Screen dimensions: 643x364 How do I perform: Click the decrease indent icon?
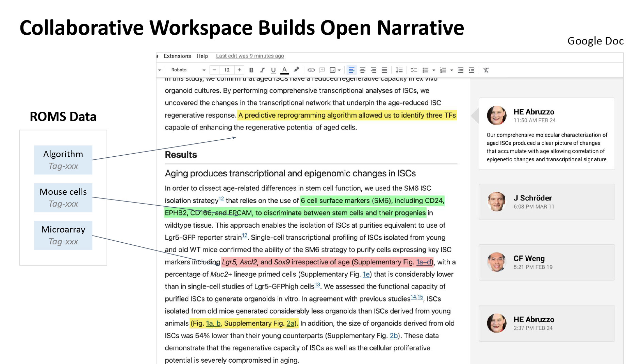tap(461, 70)
